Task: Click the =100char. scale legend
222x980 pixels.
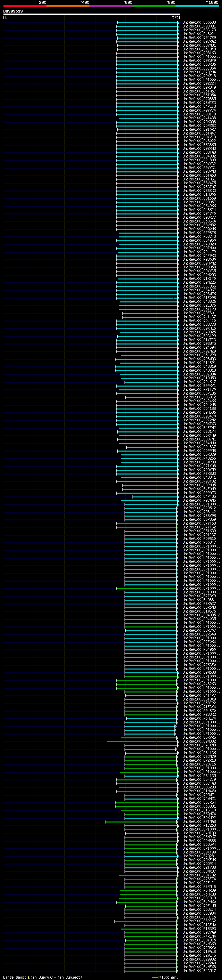Action: pos(165,977)
